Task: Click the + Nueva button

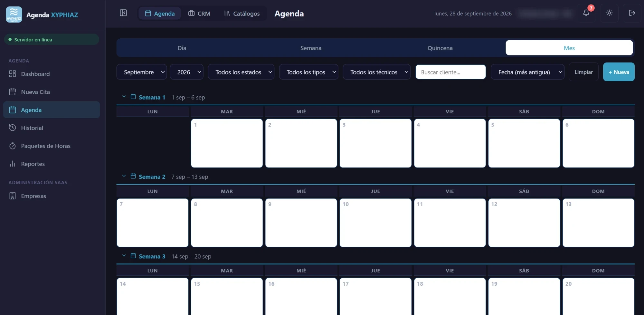Action: tap(619, 72)
